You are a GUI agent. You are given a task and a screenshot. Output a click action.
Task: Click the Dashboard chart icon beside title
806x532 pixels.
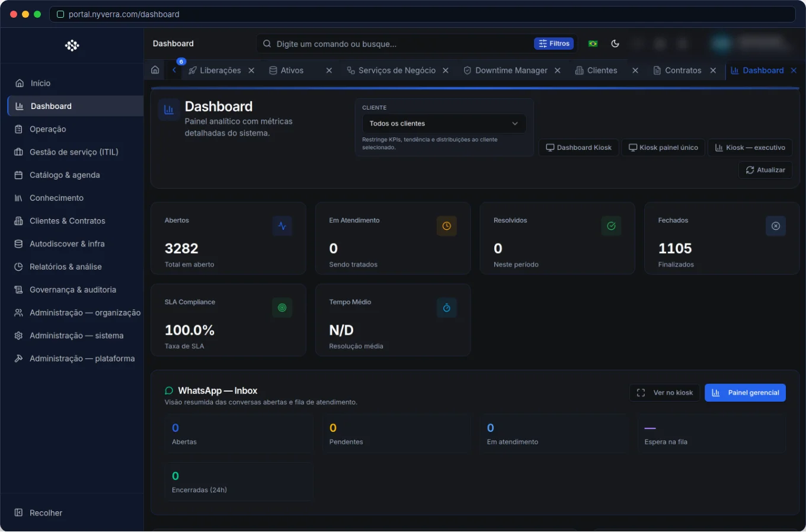[169, 110]
